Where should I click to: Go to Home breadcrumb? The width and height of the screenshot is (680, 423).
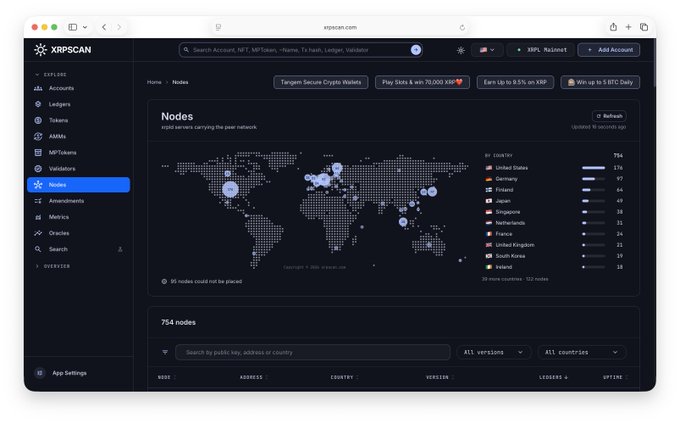(154, 82)
